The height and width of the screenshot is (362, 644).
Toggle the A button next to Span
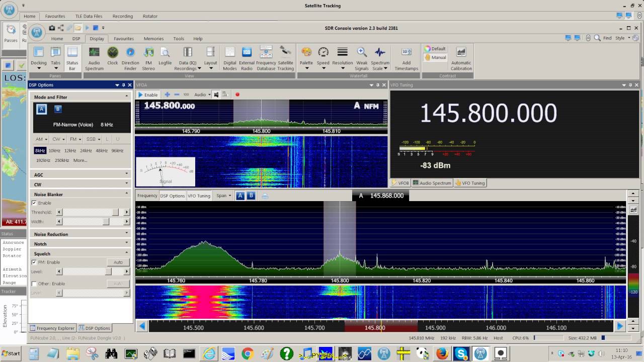click(240, 196)
